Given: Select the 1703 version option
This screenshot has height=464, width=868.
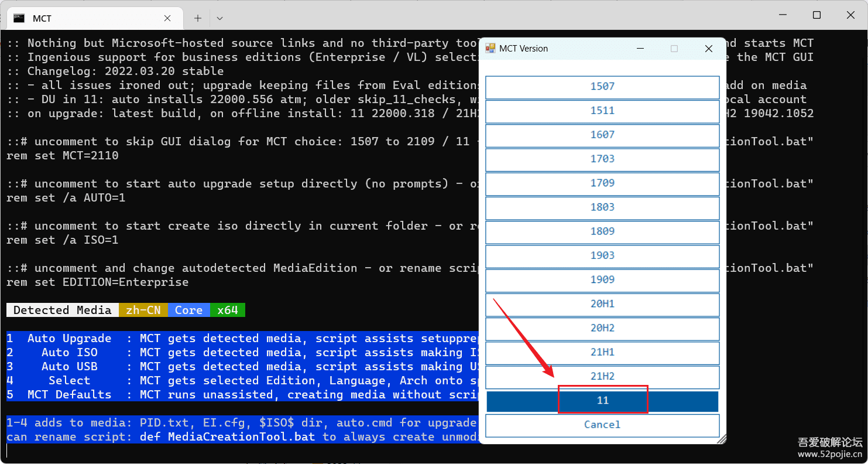Looking at the screenshot, I should pos(602,159).
